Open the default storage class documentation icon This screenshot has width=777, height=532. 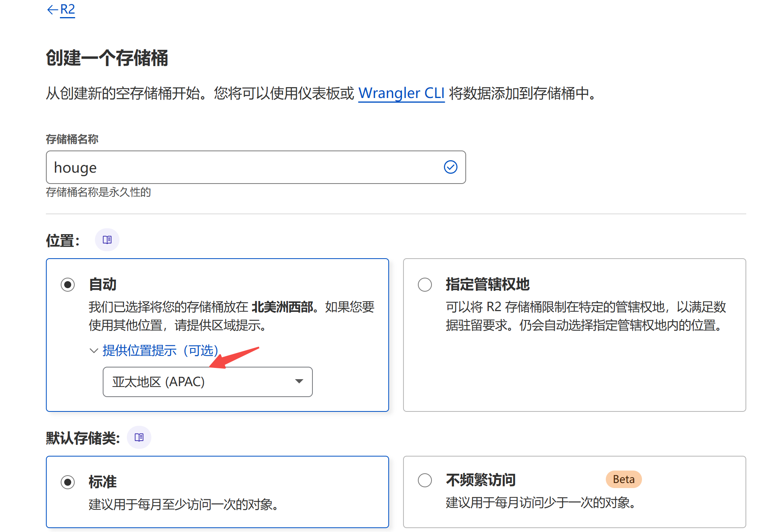tap(139, 437)
